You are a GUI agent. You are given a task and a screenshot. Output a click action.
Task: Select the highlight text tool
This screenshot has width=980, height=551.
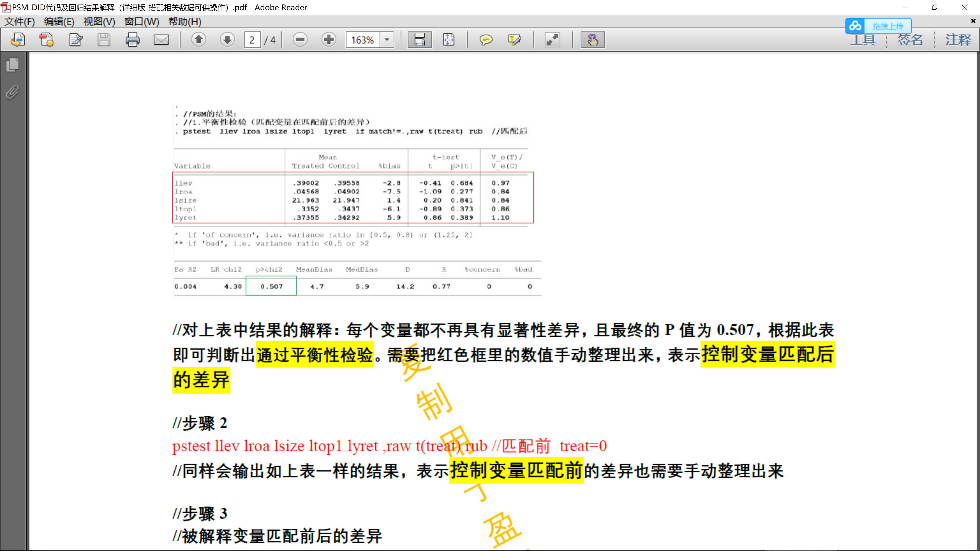click(515, 40)
